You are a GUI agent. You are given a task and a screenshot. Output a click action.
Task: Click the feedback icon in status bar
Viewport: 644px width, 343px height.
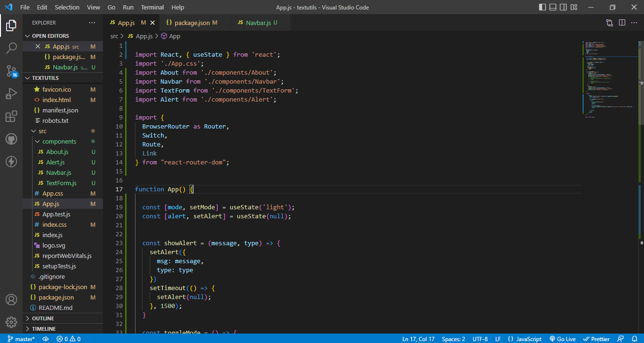click(x=621, y=339)
